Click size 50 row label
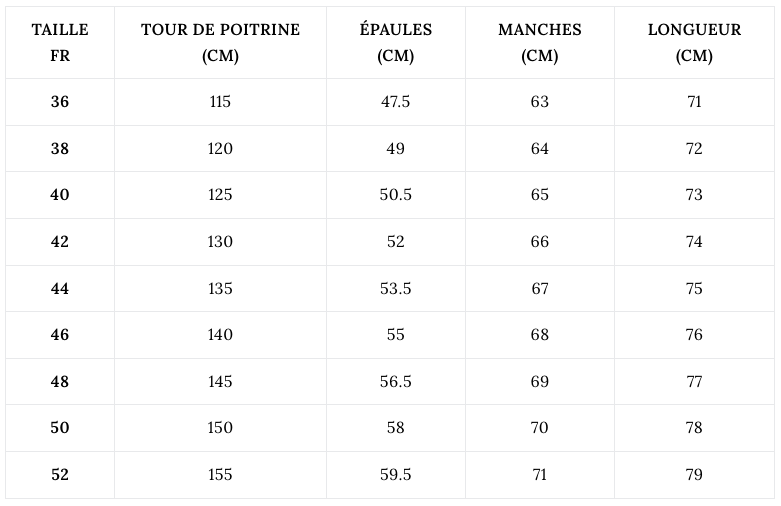 point(60,428)
